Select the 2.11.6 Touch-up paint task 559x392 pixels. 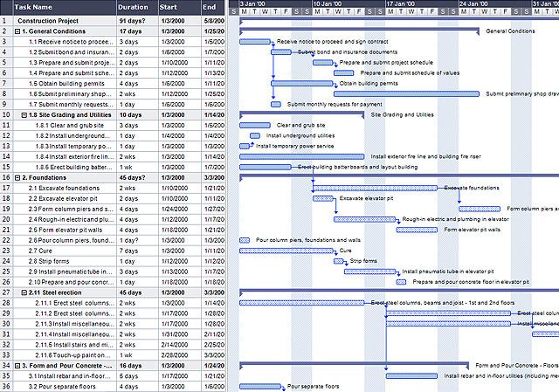(x=72, y=355)
